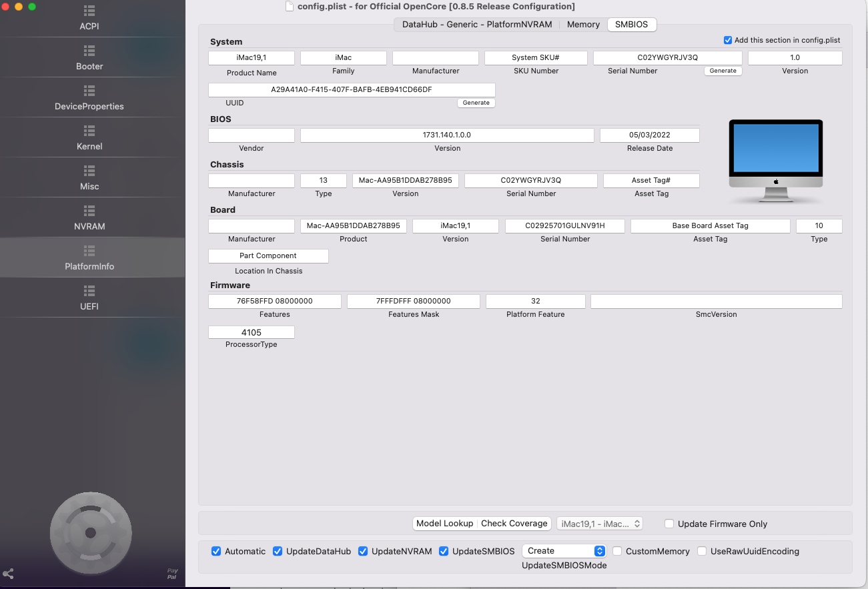Click the empty Chassis Manufacturer field

click(x=252, y=181)
